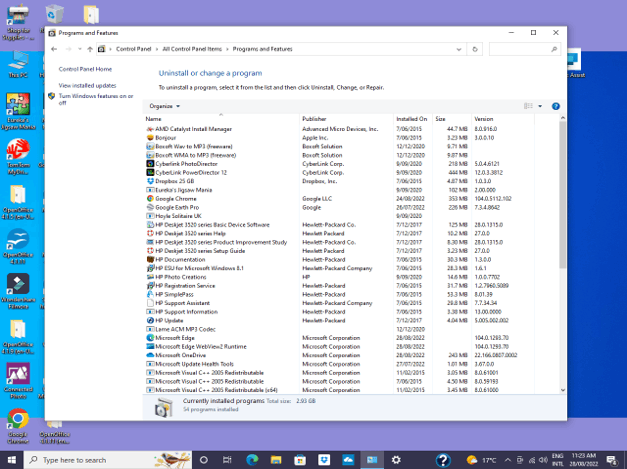This screenshot has width=627, height=469.
Task: Select the Microsoft OneDrive list icon
Action: point(150,355)
